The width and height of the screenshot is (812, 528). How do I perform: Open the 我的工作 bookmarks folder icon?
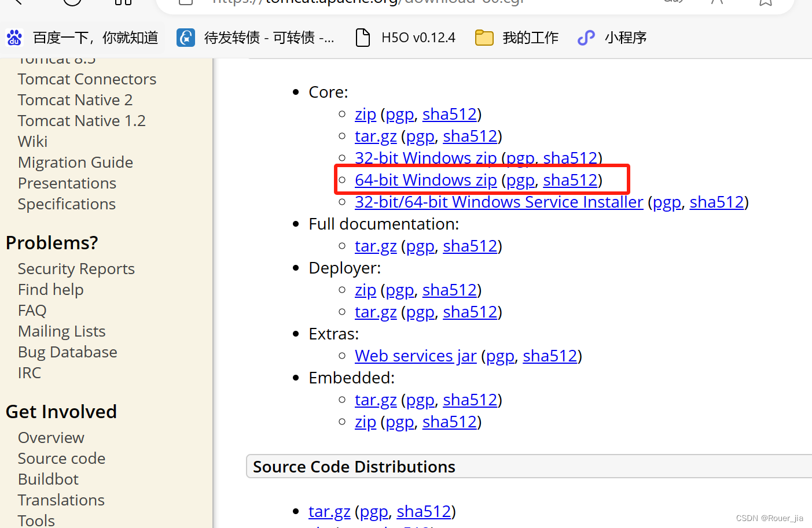(484, 38)
